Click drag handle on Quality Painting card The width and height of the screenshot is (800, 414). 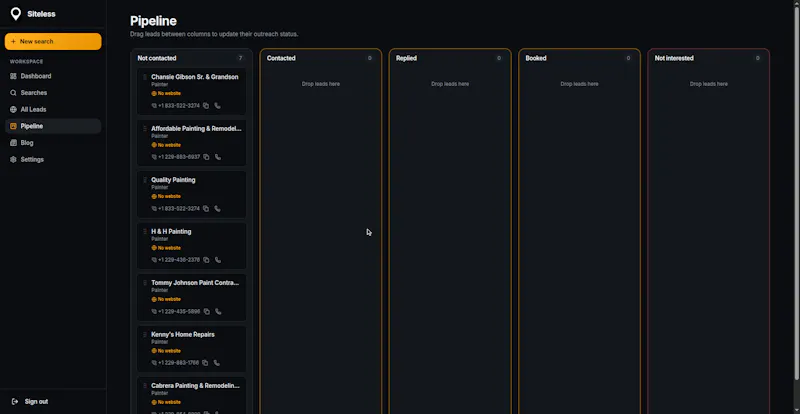145,180
